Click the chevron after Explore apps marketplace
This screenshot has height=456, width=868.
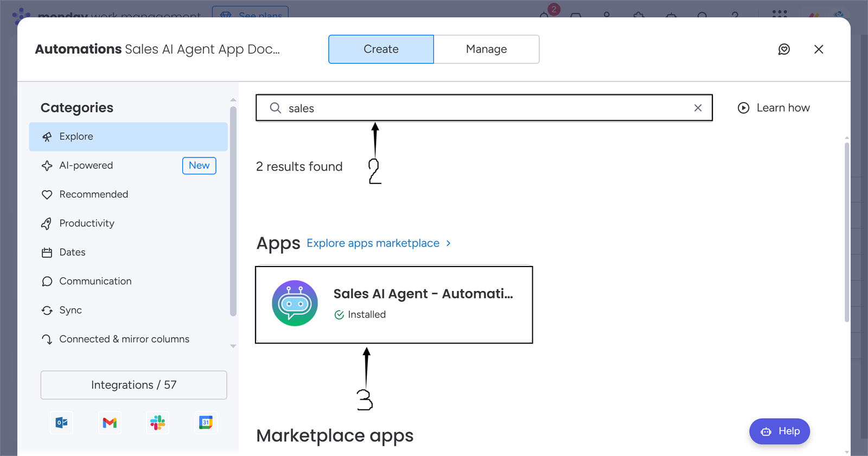(x=448, y=243)
